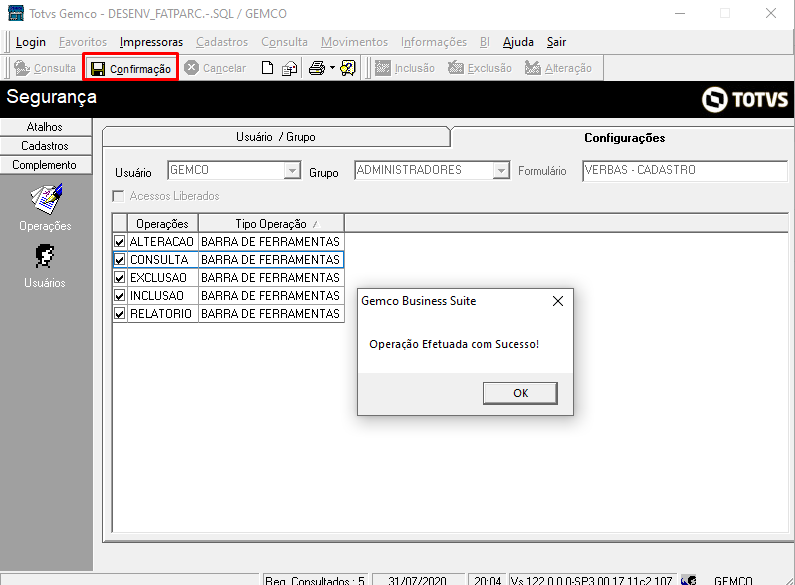Click the Formulário field VERBAS - CADASTRO

click(684, 170)
